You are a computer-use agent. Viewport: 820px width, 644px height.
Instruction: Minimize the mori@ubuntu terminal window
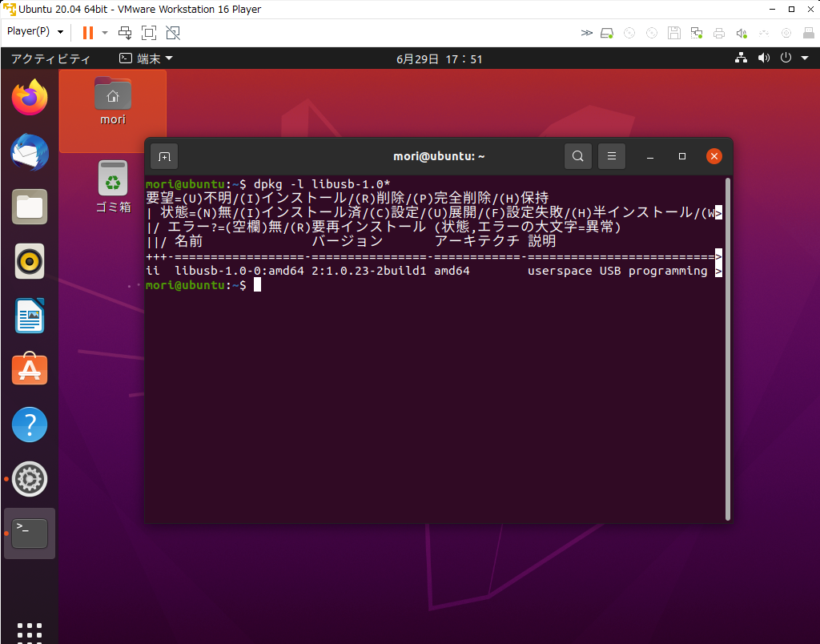tap(650, 156)
